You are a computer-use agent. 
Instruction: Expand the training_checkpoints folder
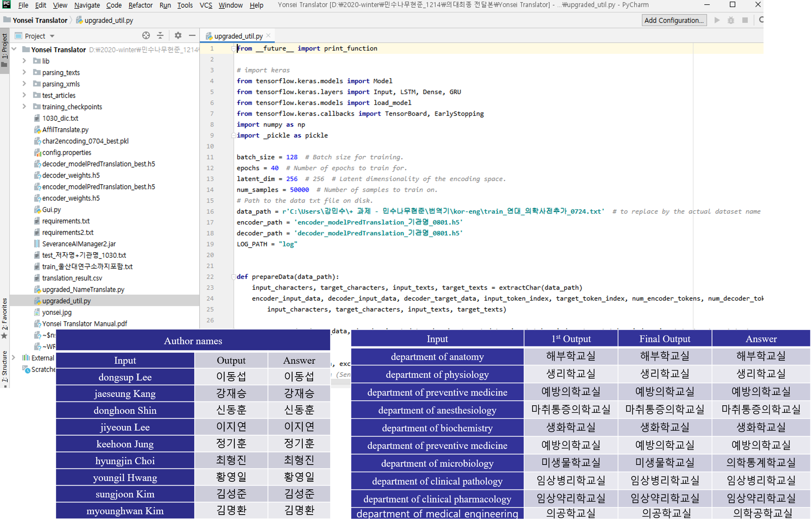(24, 107)
